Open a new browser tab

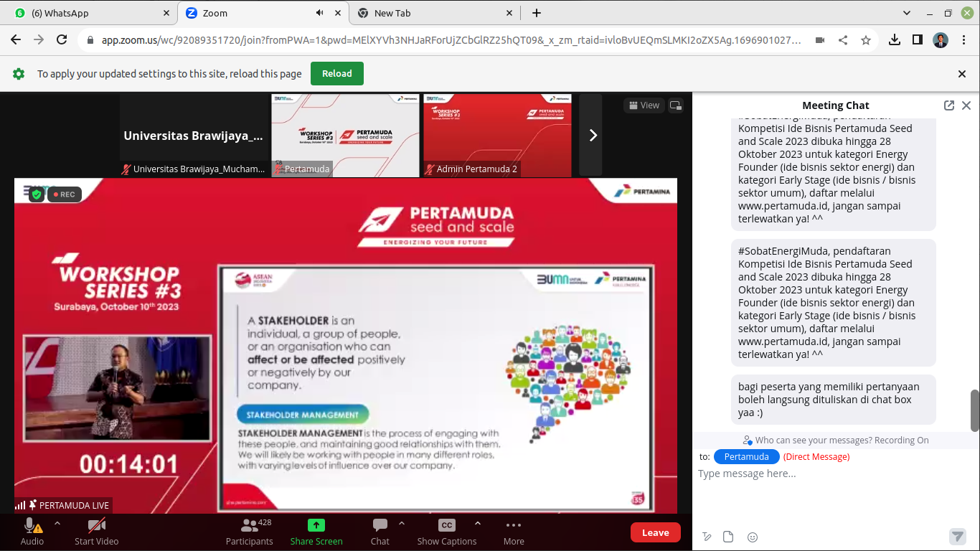coord(536,13)
